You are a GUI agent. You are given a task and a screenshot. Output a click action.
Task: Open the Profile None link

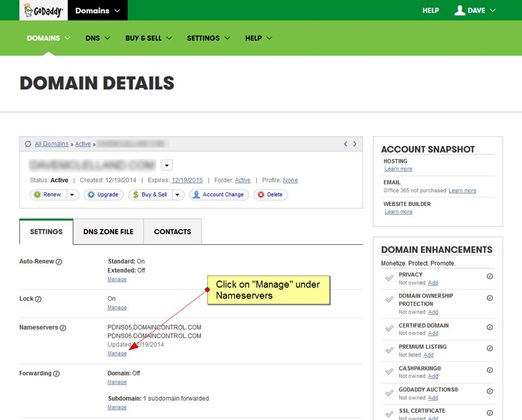point(290,180)
